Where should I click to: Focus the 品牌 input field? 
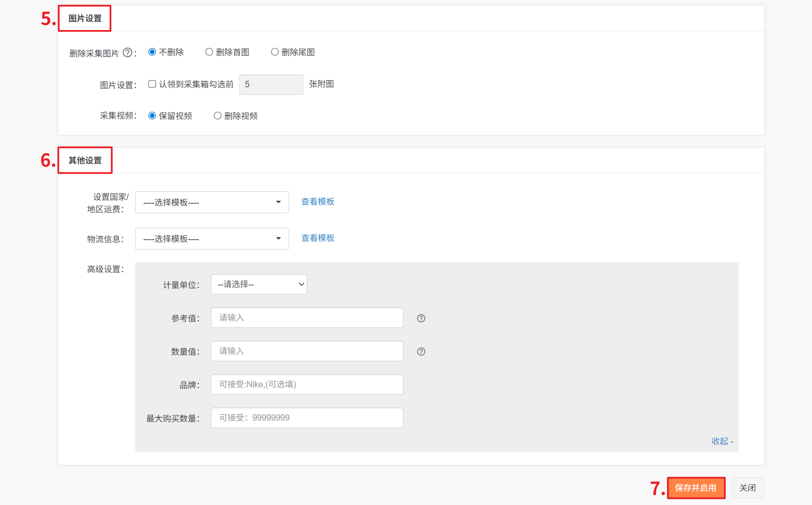pyautogui.click(x=307, y=384)
